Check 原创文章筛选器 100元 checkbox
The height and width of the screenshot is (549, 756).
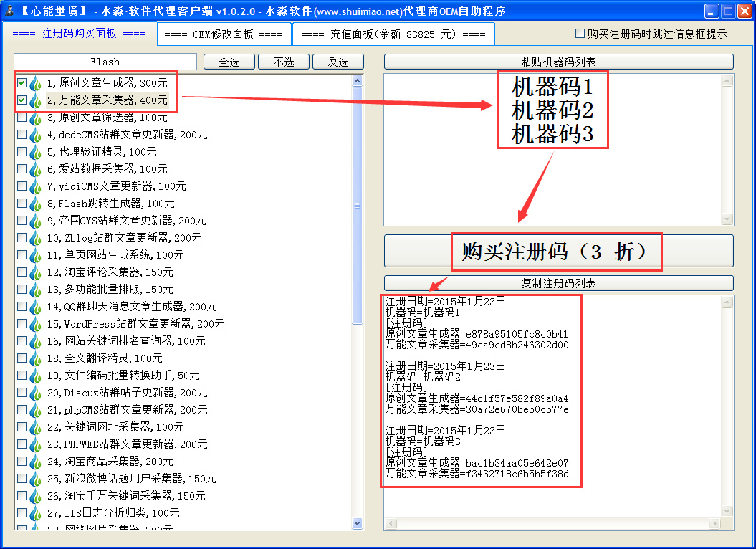[x=21, y=118]
